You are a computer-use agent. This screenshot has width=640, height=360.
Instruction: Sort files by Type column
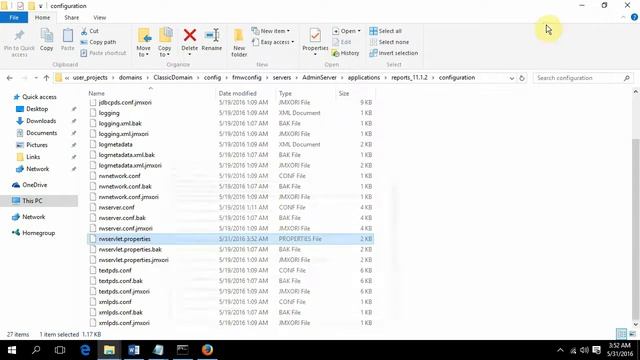285,93
